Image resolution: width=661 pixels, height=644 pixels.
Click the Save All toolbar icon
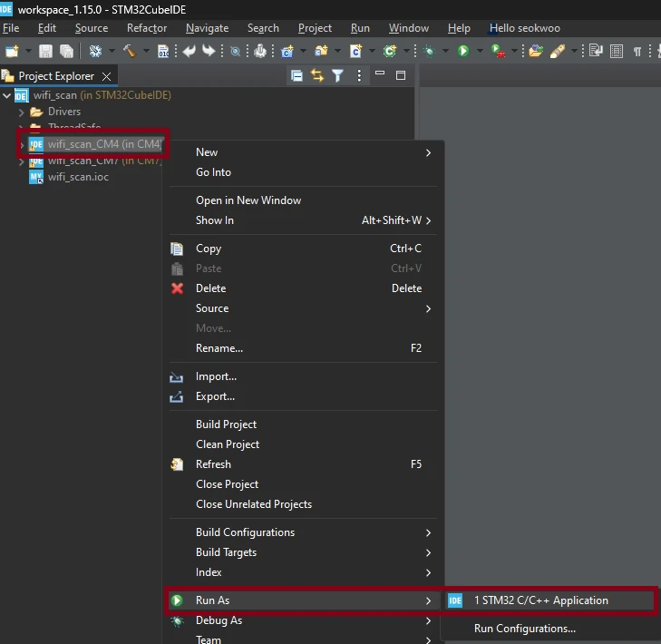point(65,52)
